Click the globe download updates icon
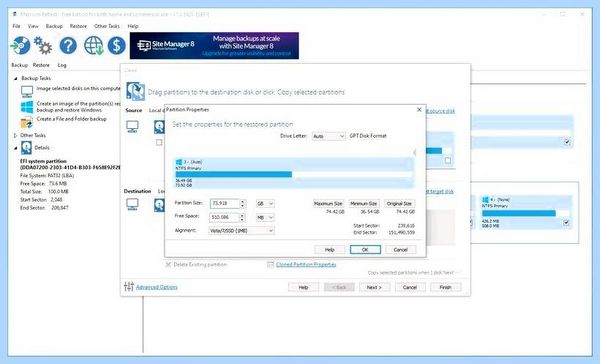The image size is (600, 364). (x=93, y=46)
